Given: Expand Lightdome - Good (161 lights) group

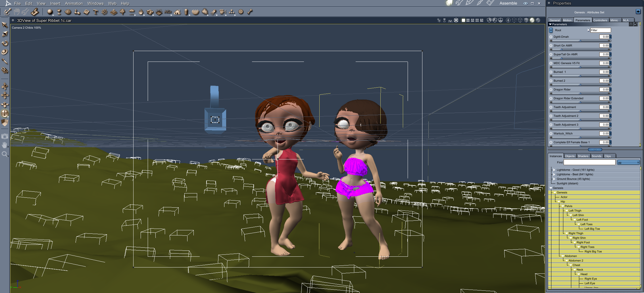Looking at the screenshot, I should [x=554, y=170].
